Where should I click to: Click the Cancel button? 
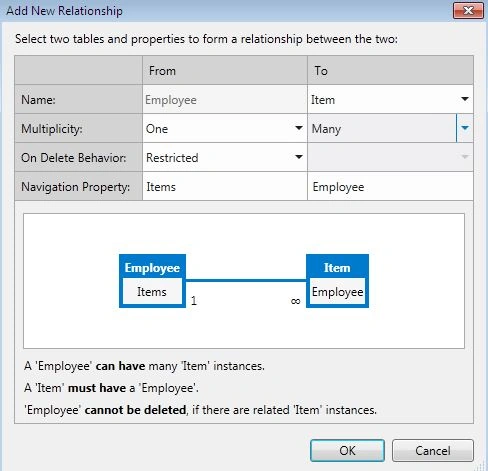[433, 451]
